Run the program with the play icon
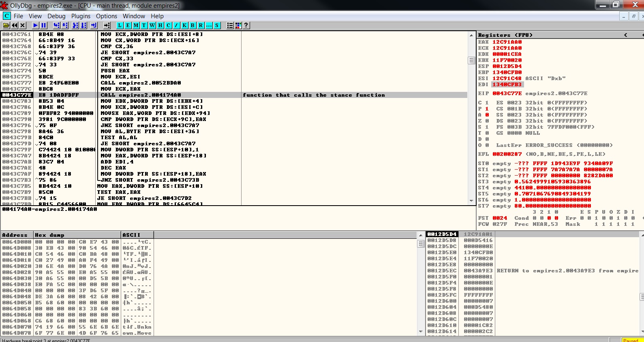The height and width of the screenshot is (342, 644). tap(35, 25)
